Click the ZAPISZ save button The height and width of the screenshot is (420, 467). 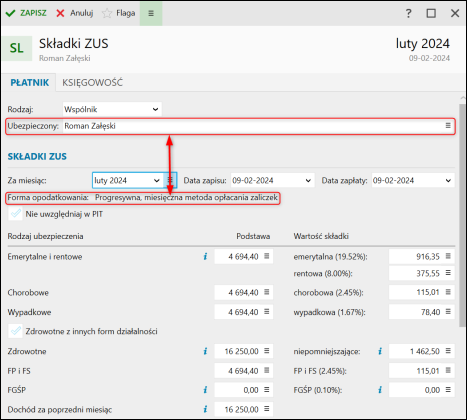coord(26,13)
